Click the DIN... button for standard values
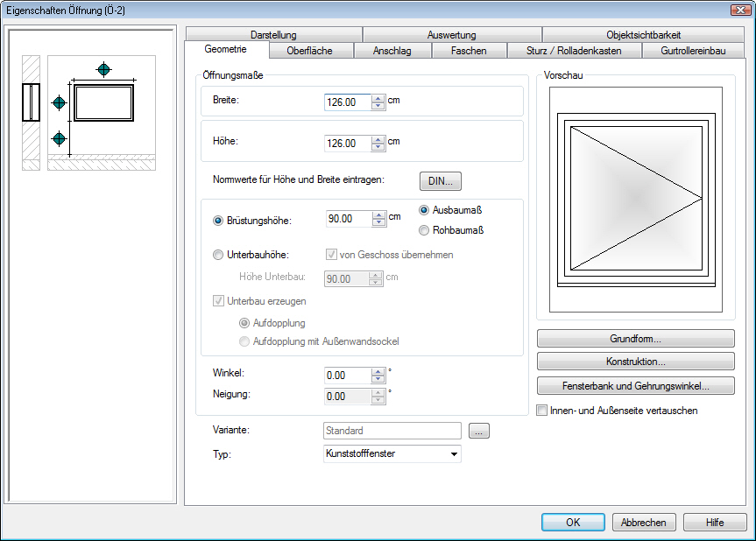The height and width of the screenshot is (541, 756). tap(440, 181)
